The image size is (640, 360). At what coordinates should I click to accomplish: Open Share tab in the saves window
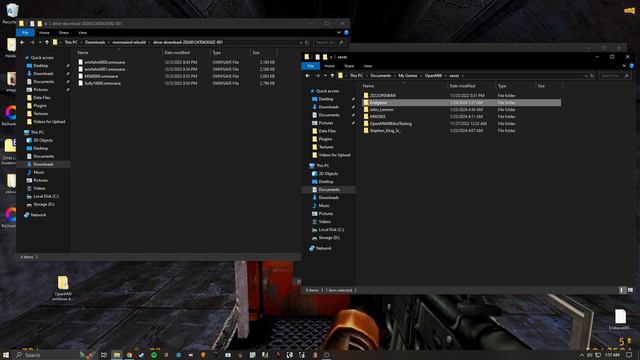pyautogui.click(x=349, y=66)
